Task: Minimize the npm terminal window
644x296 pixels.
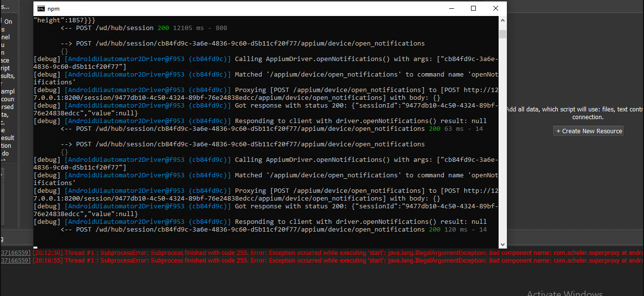Action: click(x=451, y=8)
